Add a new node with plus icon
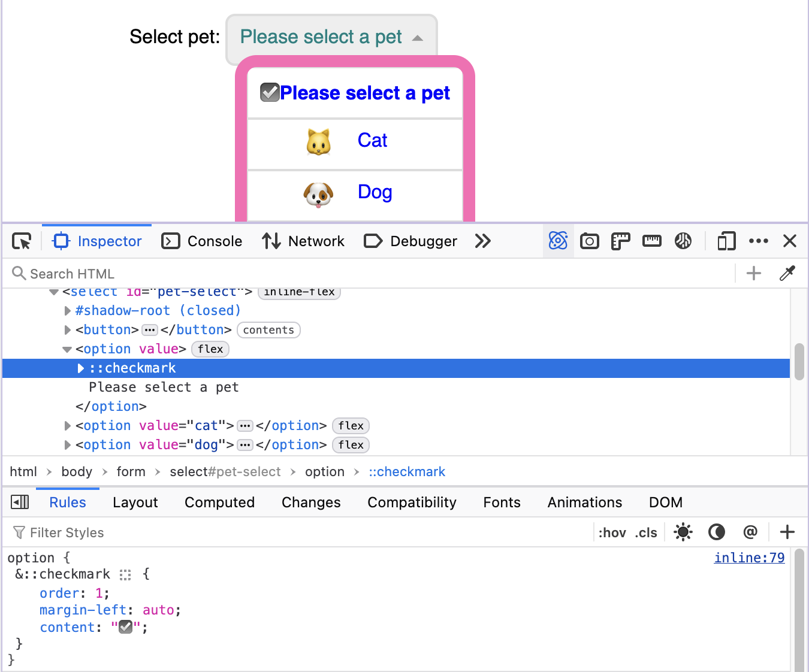This screenshot has width=809, height=672. click(754, 274)
